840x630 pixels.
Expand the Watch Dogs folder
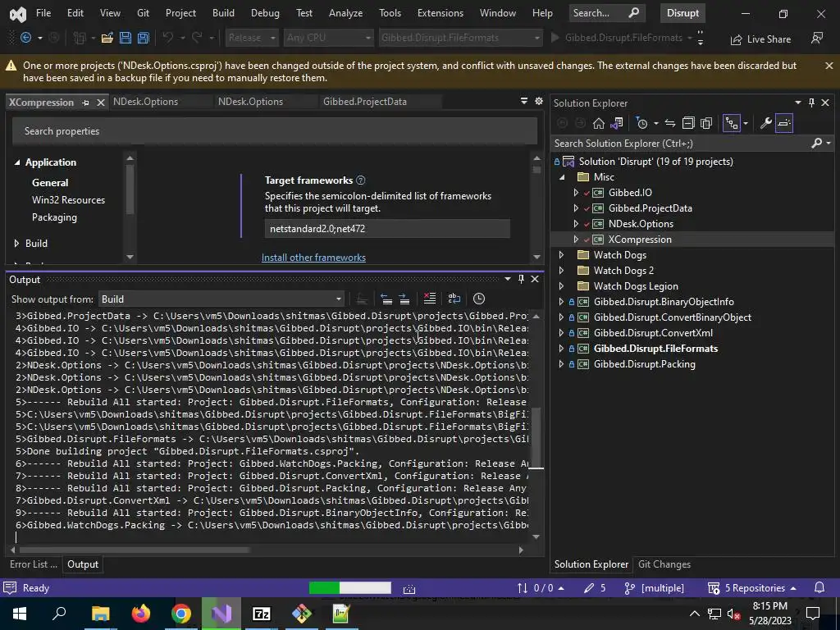click(x=561, y=255)
